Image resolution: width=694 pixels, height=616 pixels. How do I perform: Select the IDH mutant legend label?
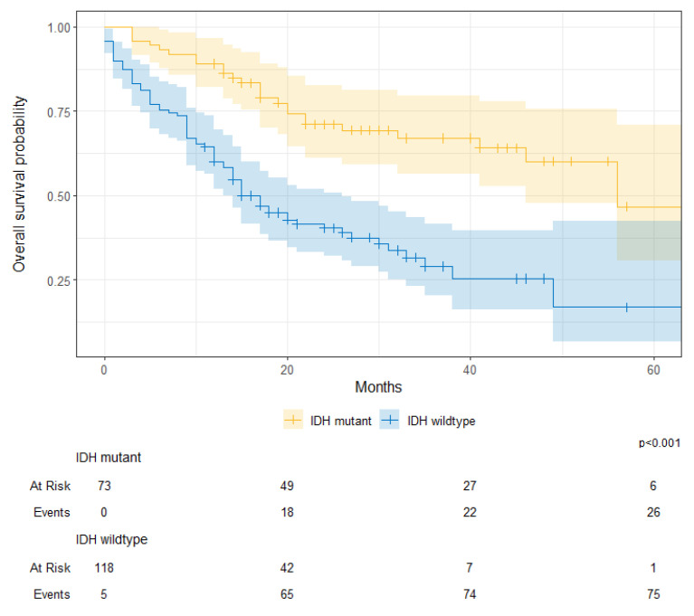tap(341, 421)
